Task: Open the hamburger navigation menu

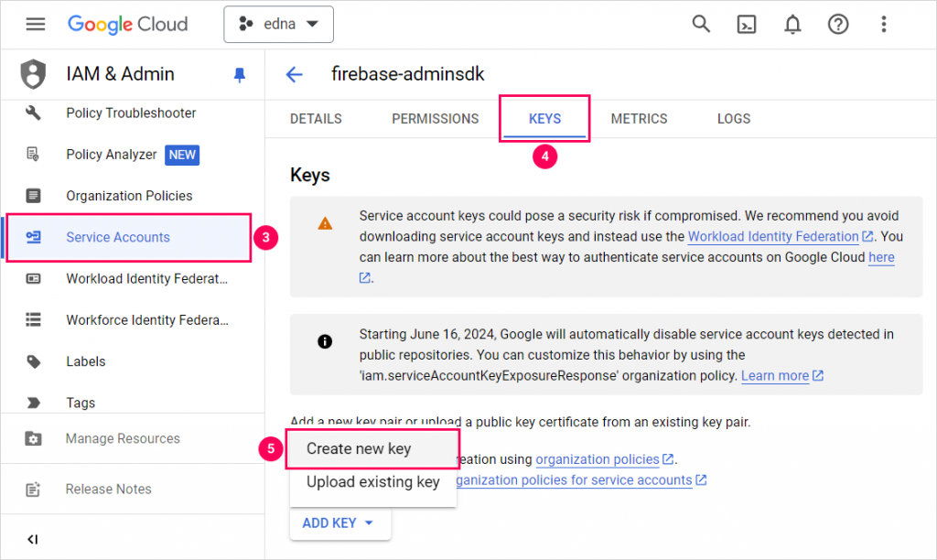Action: (36, 24)
